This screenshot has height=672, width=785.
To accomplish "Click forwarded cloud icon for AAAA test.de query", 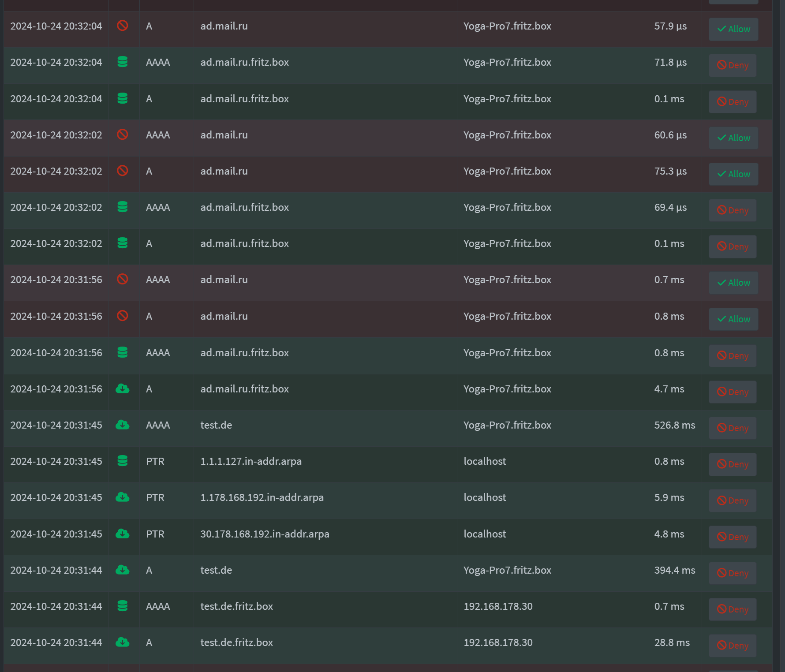I will click(123, 425).
